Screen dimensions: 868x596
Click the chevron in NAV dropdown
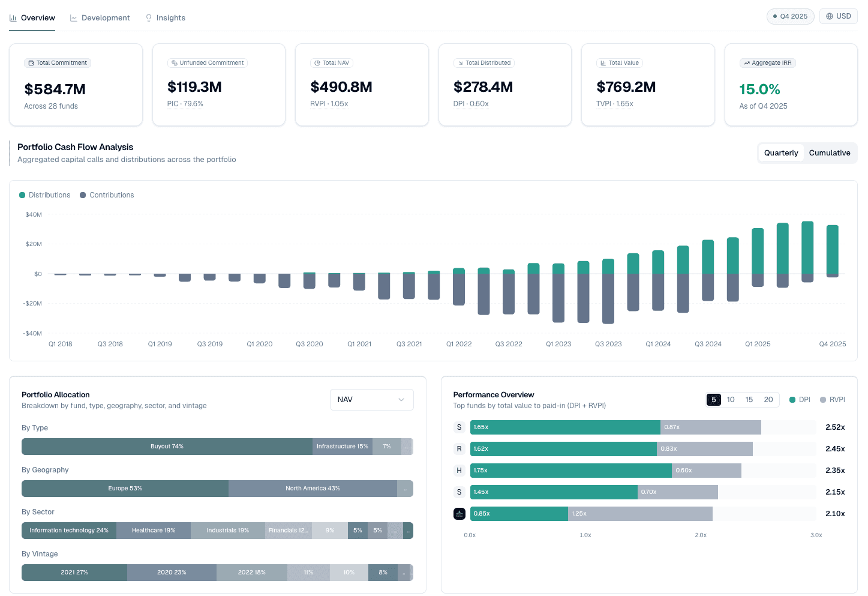(x=401, y=400)
